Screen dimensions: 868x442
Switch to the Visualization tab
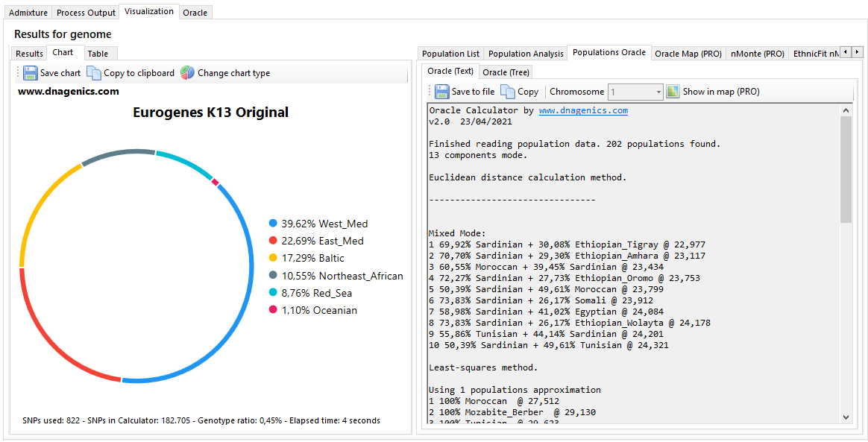(x=148, y=12)
